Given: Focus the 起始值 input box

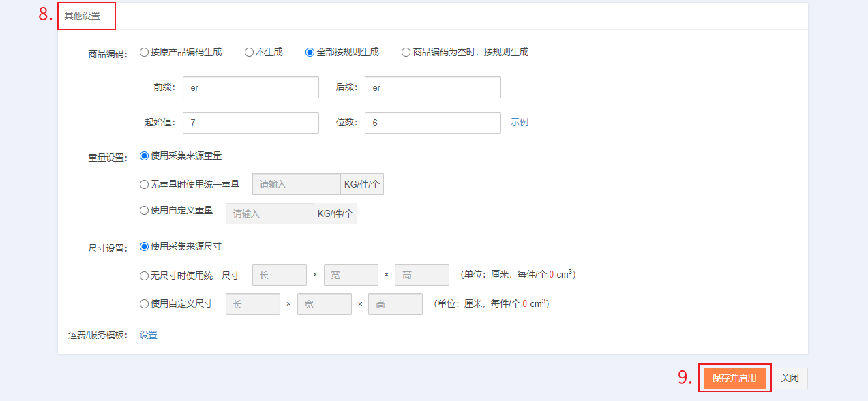Looking at the screenshot, I should (x=251, y=123).
